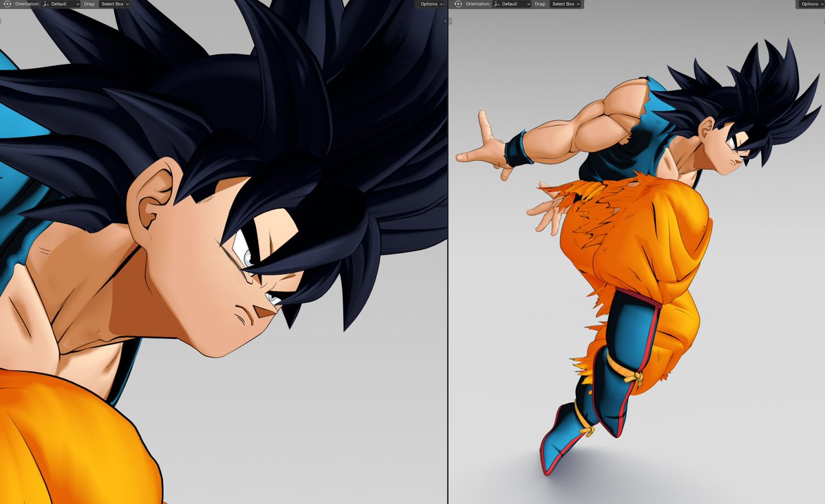Expand the Options menu in right viewport

tap(812, 3)
